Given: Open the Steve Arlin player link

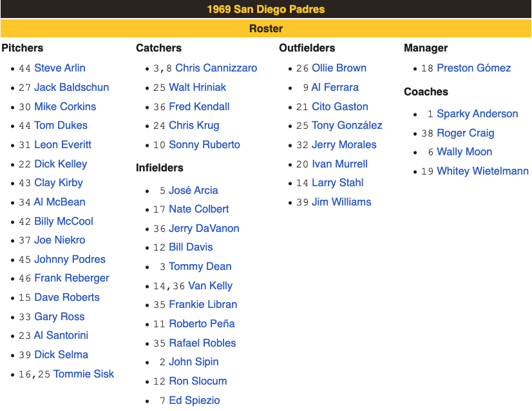Looking at the screenshot, I should [60, 68].
